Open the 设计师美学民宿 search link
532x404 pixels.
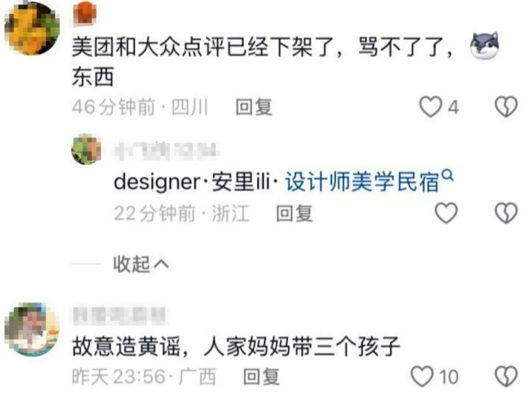(x=362, y=182)
